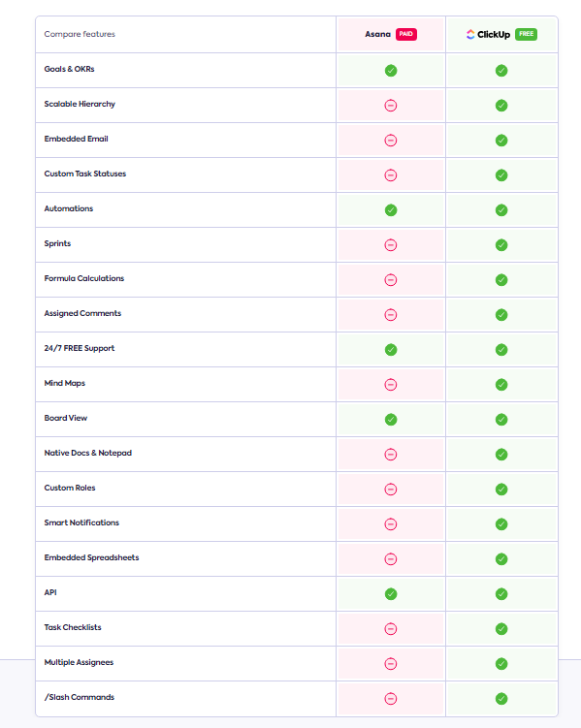Click Asana's red minus for Custom Task Statuses

[x=391, y=175]
